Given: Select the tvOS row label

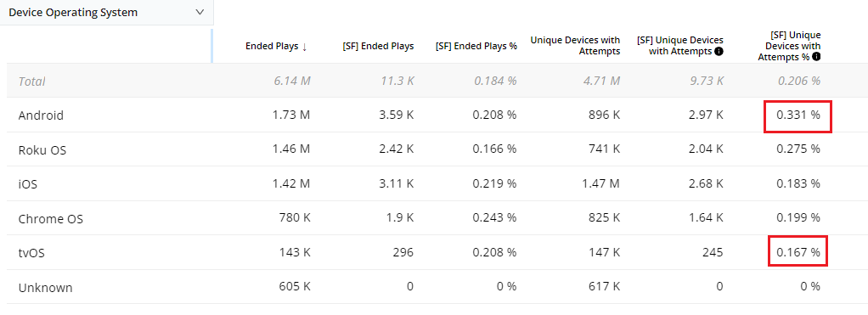Looking at the screenshot, I should (x=32, y=253).
